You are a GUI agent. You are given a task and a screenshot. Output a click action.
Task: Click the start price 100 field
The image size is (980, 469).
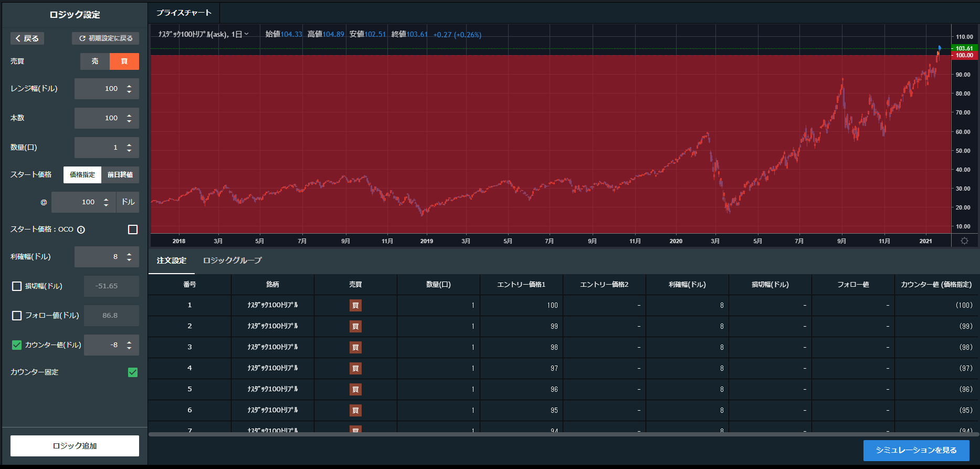(83, 202)
